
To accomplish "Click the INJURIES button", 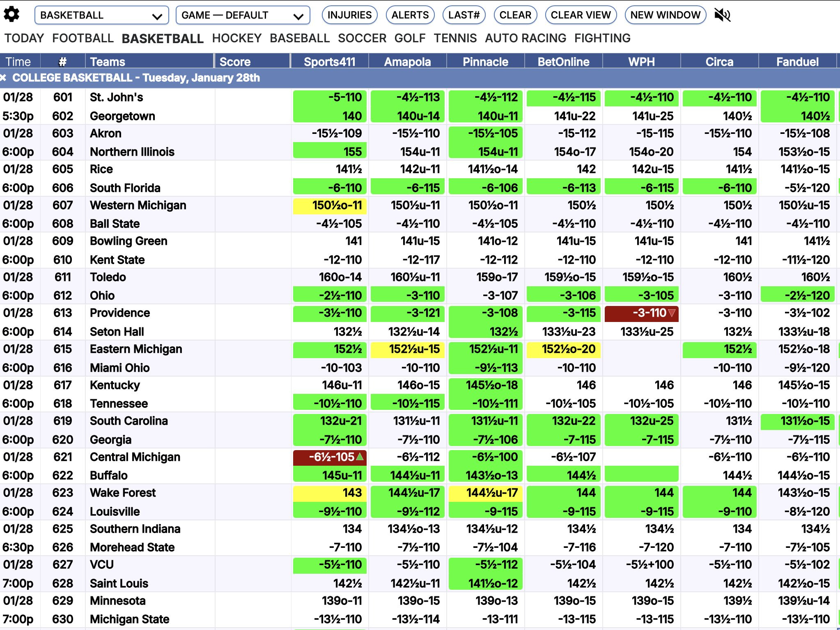I will tap(349, 15).
